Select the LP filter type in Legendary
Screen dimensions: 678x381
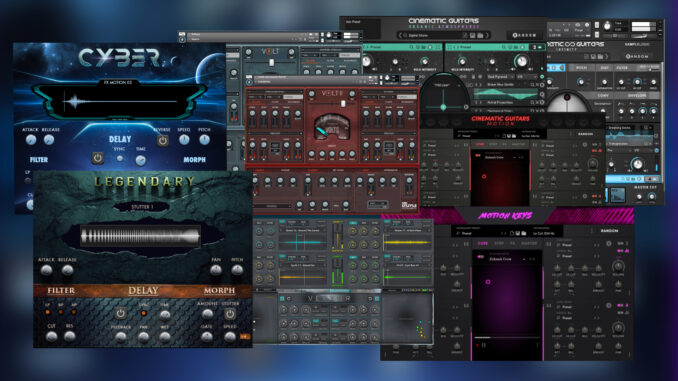pos(48,312)
